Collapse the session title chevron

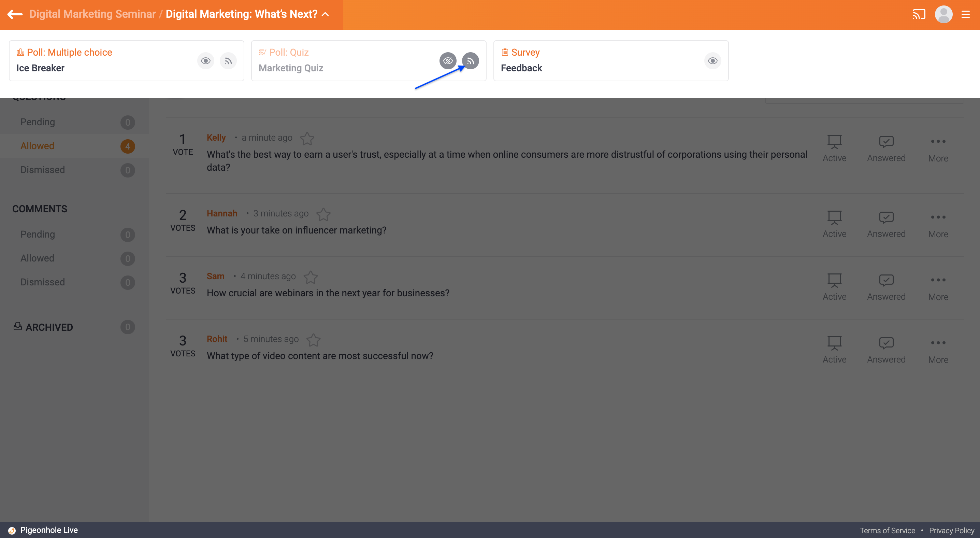(x=326, y=14)
